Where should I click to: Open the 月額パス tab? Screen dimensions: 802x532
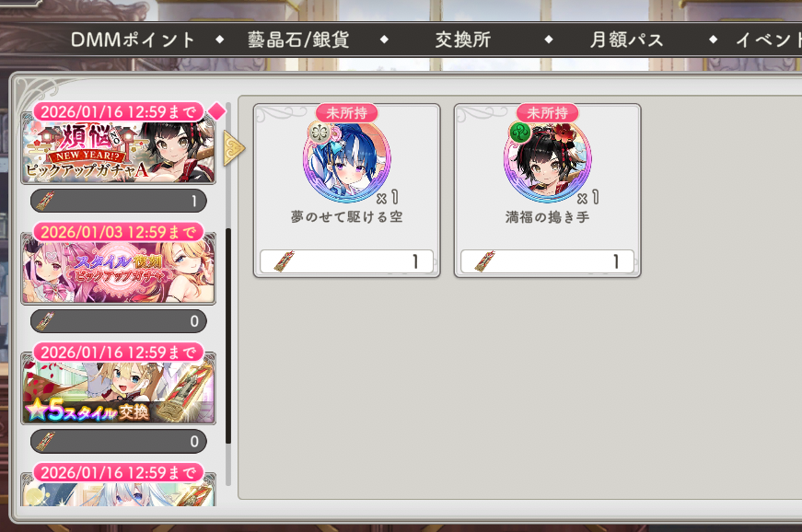coord(626,40)
